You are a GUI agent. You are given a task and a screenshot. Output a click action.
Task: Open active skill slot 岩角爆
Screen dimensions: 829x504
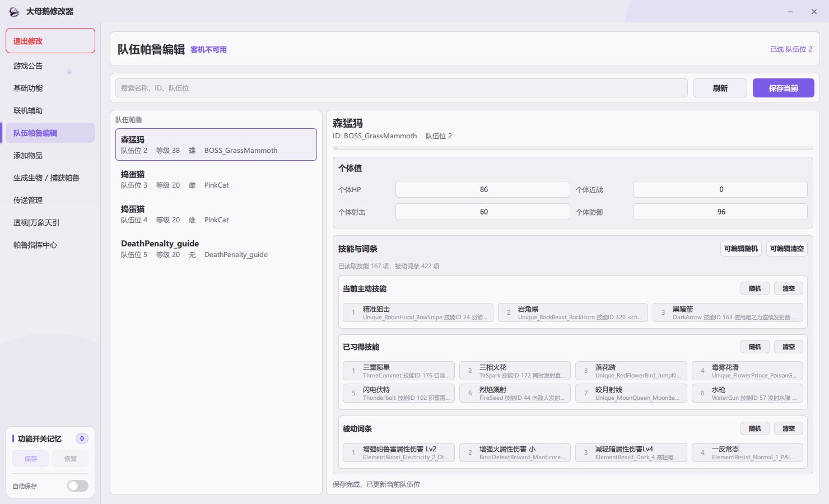pos(573,312)
